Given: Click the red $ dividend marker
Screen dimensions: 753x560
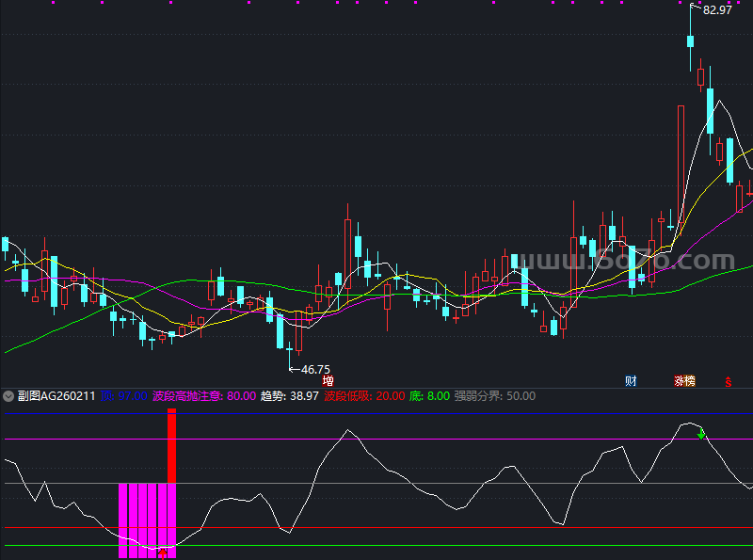Looking at the screenshot, I should point(728,382).
